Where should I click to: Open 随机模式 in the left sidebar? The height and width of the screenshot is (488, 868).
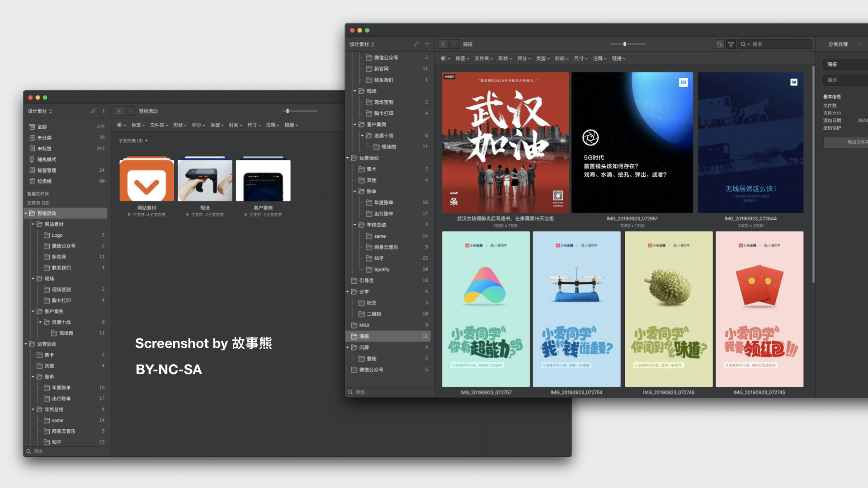point(47,160)
